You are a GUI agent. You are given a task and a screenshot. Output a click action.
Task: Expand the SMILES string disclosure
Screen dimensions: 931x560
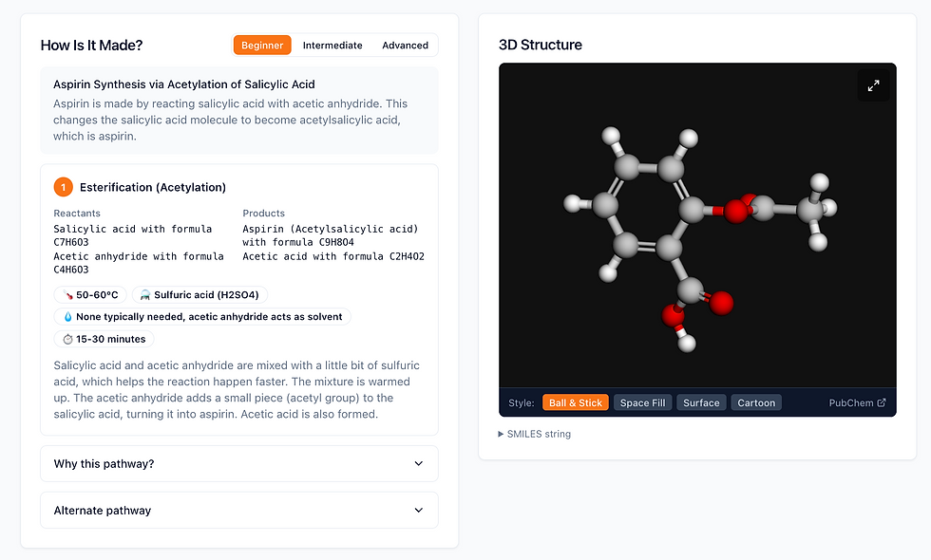point(534,434)
